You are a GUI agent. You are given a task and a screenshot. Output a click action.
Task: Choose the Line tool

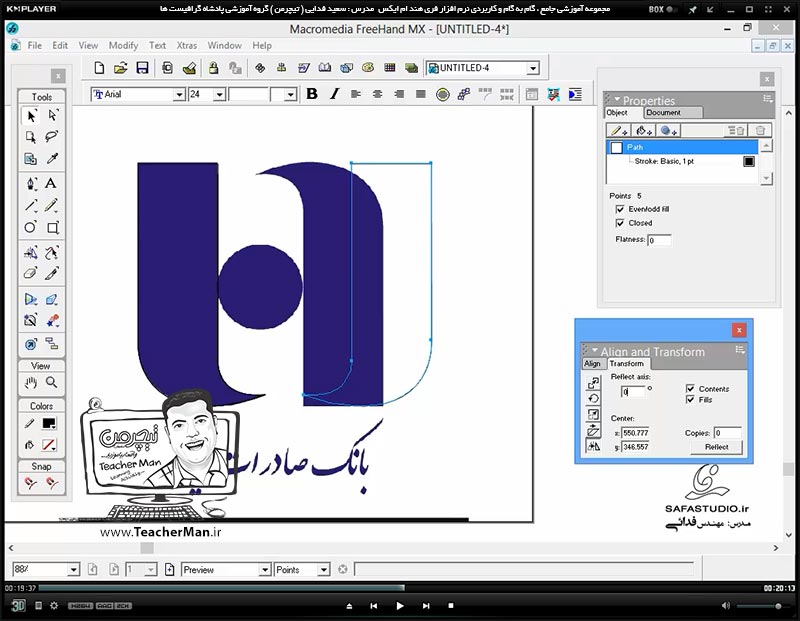pyautogui.click(x=31, y=205)
